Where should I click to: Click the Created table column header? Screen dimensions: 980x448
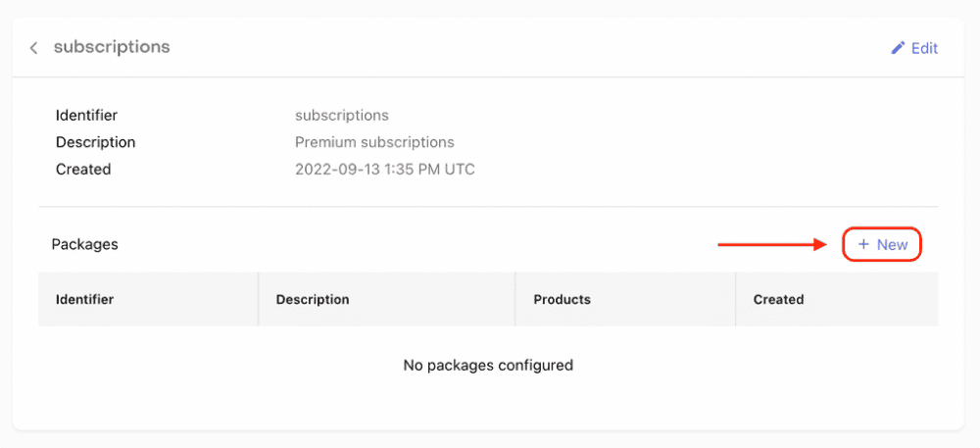click(778, 299)
